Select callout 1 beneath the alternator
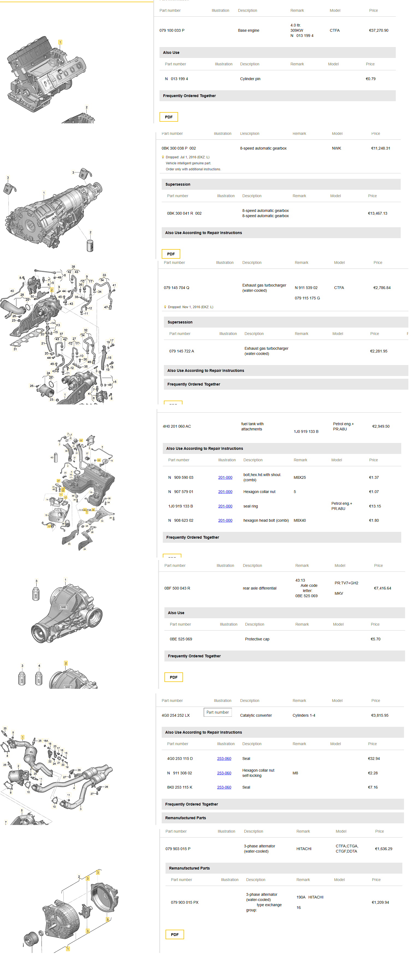The width and height of the screenshot is (413, 980). [x=68, y=949]
